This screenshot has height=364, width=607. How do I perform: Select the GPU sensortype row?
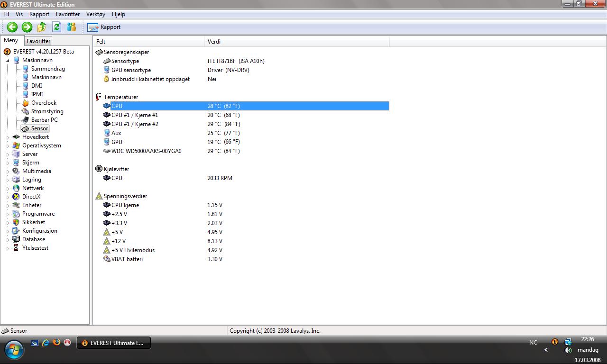(x=241, y=70)
